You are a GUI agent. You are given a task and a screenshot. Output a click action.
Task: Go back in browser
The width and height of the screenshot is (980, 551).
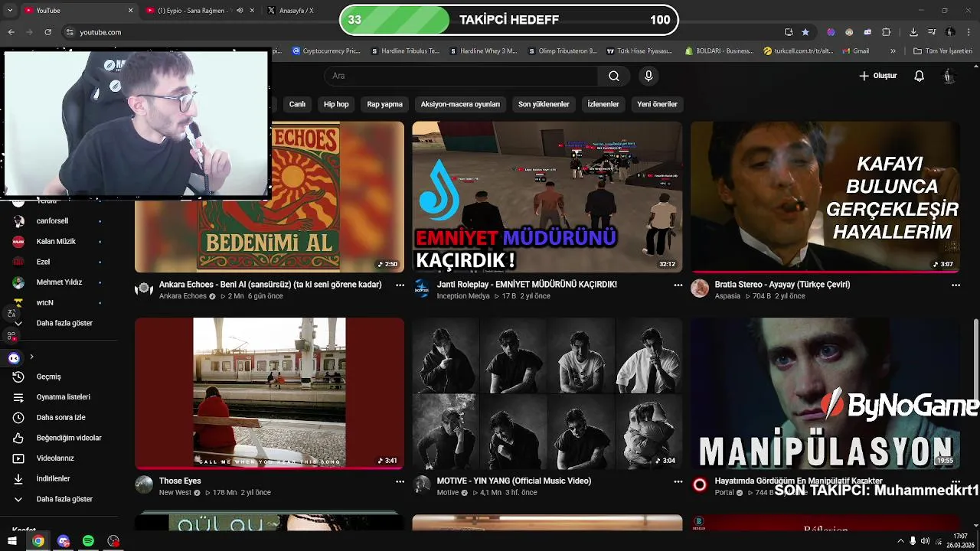coord(11,32)
